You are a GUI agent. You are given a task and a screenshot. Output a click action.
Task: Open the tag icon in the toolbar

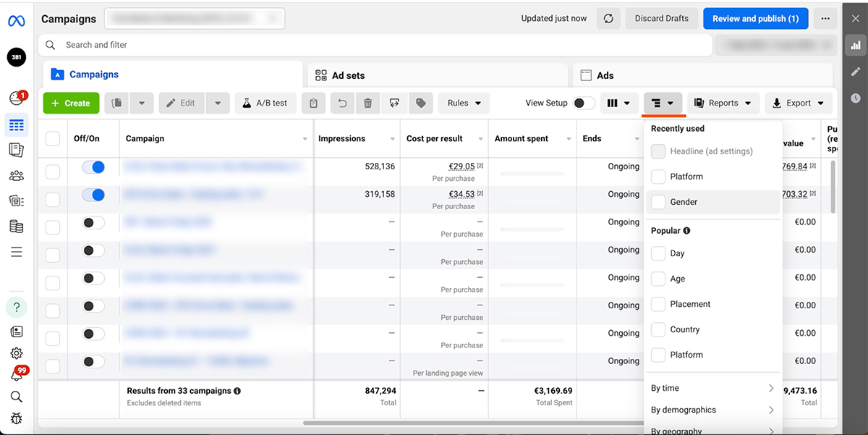point(420,103)
